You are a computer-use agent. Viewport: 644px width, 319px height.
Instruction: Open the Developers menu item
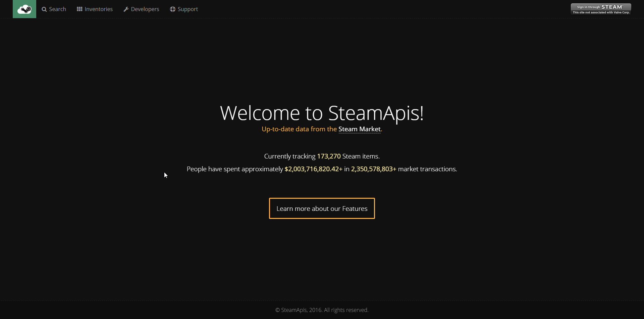point(145,9)
